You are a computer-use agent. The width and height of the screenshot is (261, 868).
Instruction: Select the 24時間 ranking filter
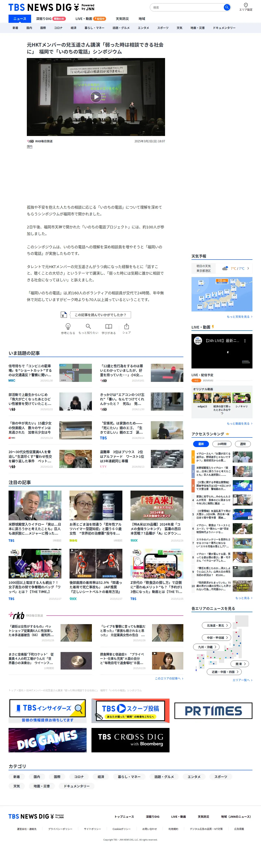point(222,444)
